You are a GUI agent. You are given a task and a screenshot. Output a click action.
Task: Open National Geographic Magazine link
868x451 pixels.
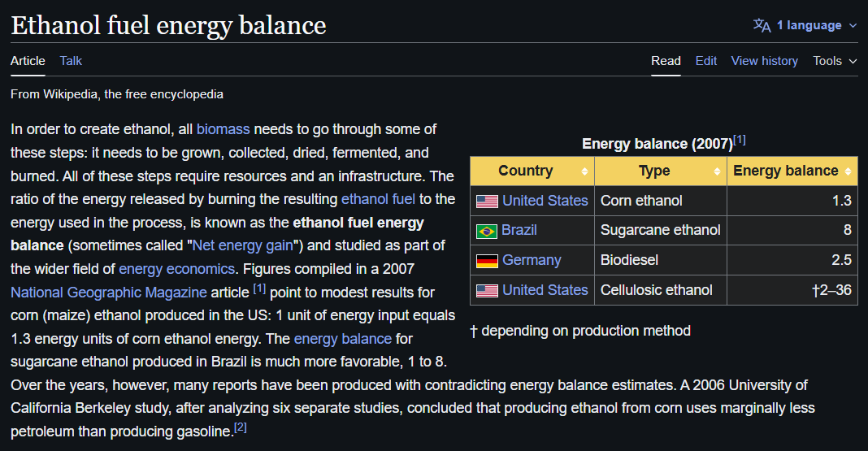109,293
